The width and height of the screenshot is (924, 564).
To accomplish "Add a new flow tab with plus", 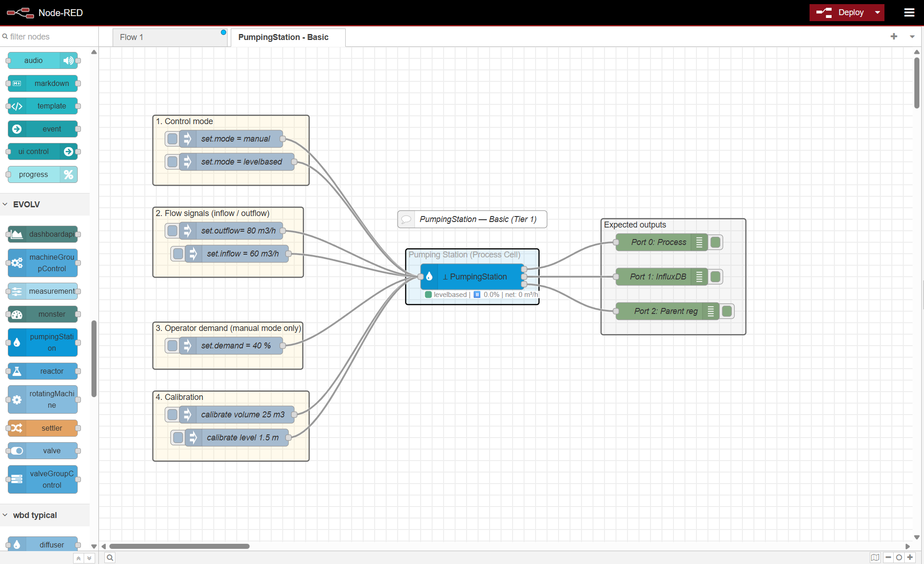I will [894, 36].
